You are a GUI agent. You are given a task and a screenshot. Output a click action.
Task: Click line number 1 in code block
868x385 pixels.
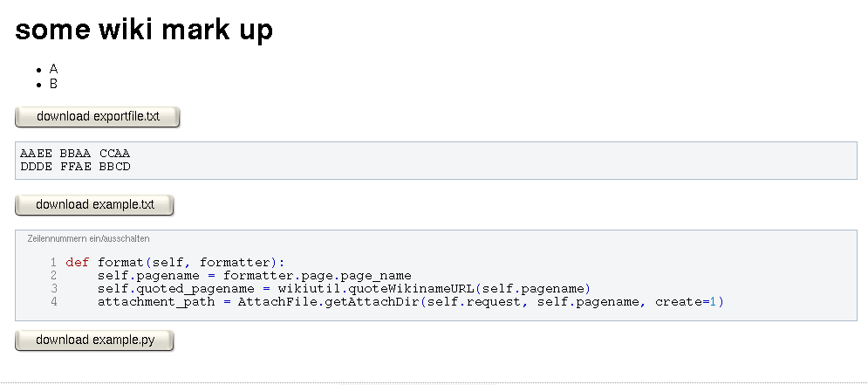(x=53, y=262)
